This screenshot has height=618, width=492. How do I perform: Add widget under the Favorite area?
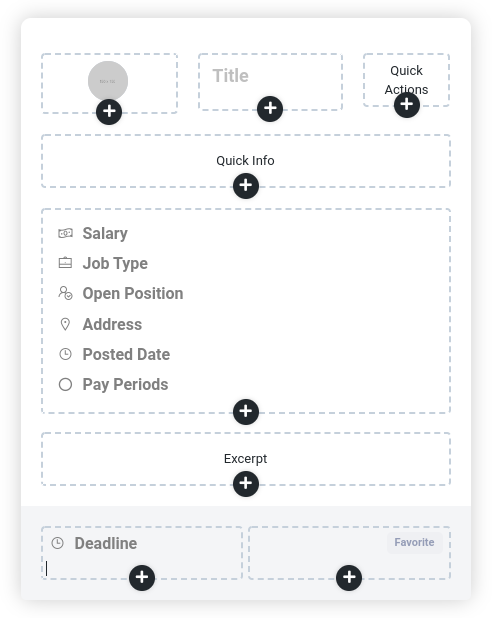pos(349,578)
